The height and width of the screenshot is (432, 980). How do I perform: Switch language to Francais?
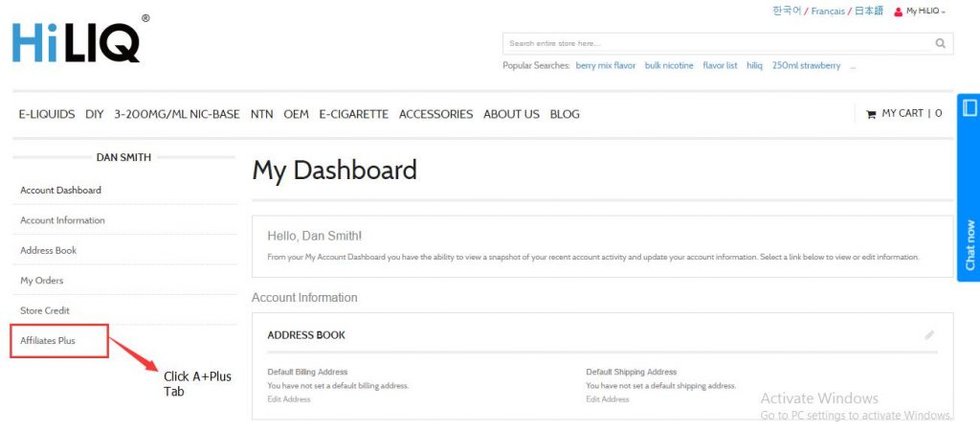pyautogui.click(x=828, y=11)
